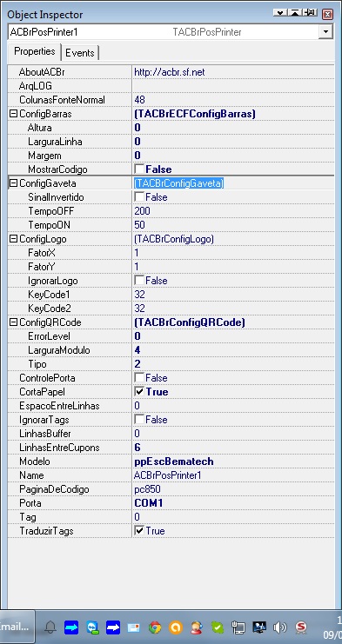Collapse the ConfigQRCode property group
Image resolution: width=342 pixels, height=644 pixels.
point(13,322)
